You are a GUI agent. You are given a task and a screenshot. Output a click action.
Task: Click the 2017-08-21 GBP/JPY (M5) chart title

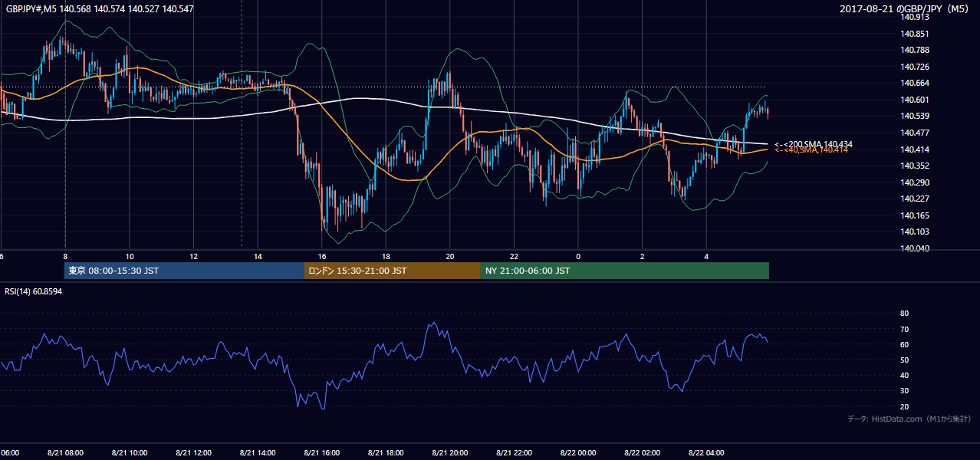(905, 9)
